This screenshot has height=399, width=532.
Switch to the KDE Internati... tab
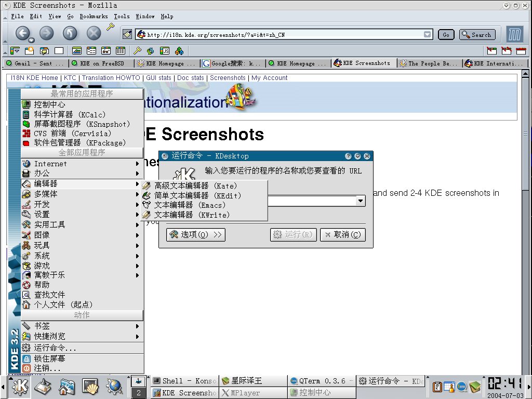(x=495, y=63)
